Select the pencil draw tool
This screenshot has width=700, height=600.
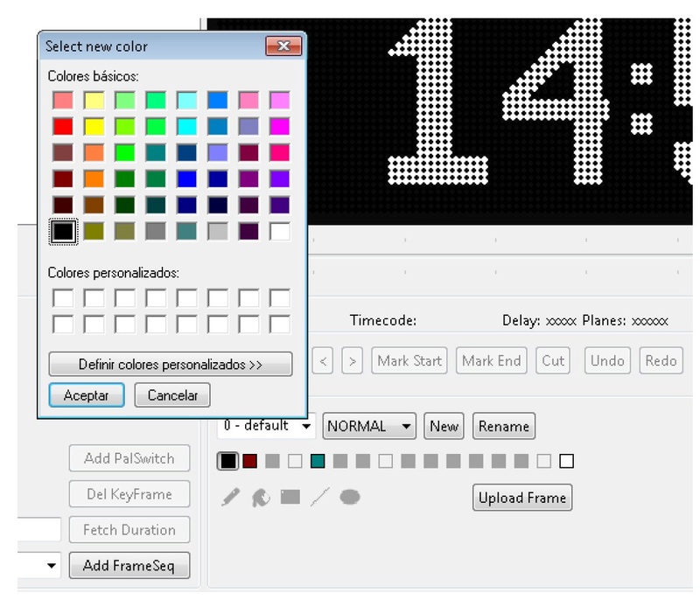(x=230, y=497)
